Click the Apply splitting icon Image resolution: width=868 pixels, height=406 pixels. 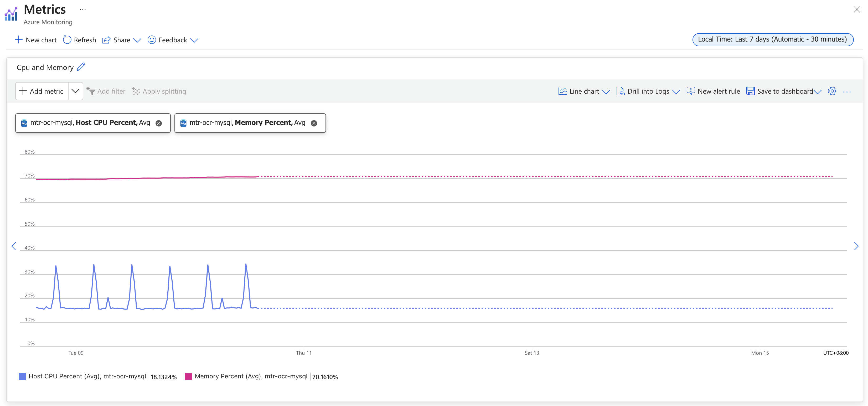click(136, 91)
